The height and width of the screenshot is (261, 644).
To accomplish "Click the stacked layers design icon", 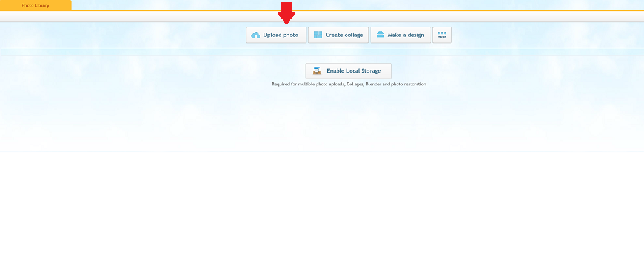I will (380, 35).
